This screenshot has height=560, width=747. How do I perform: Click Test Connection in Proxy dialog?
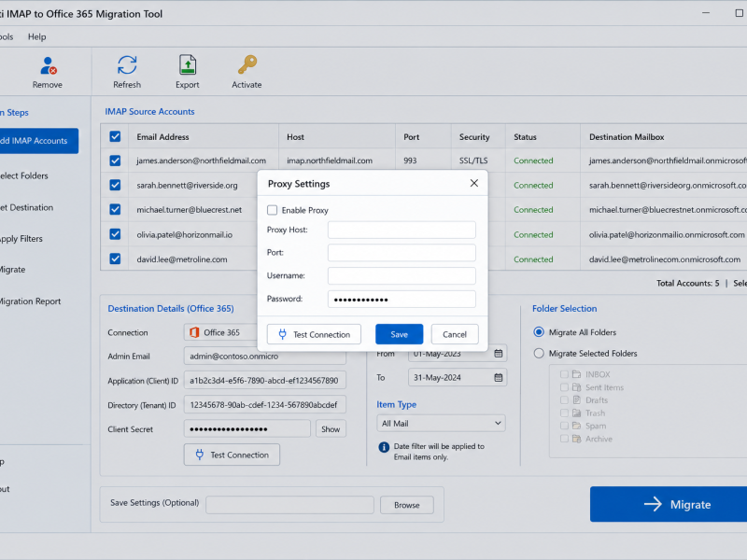[x=314, y=334]
